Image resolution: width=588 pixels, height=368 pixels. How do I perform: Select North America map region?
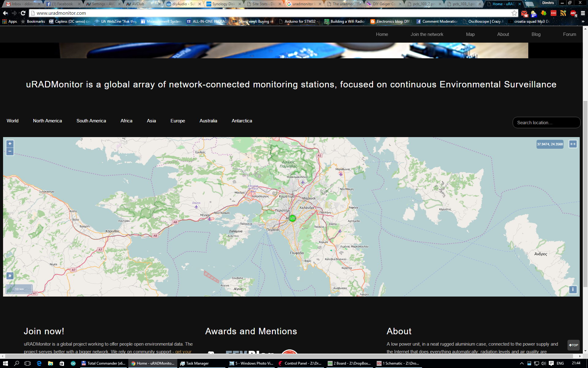point(47,121)
